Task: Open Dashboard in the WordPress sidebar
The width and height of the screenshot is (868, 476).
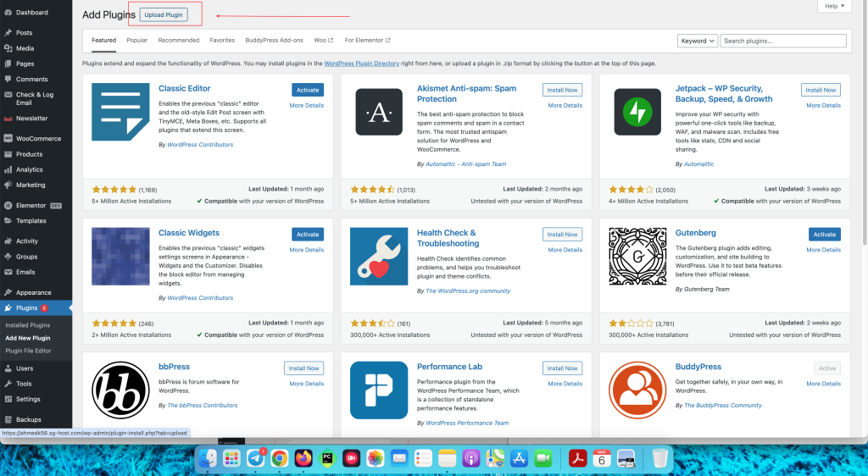Action: coord(32,12)
